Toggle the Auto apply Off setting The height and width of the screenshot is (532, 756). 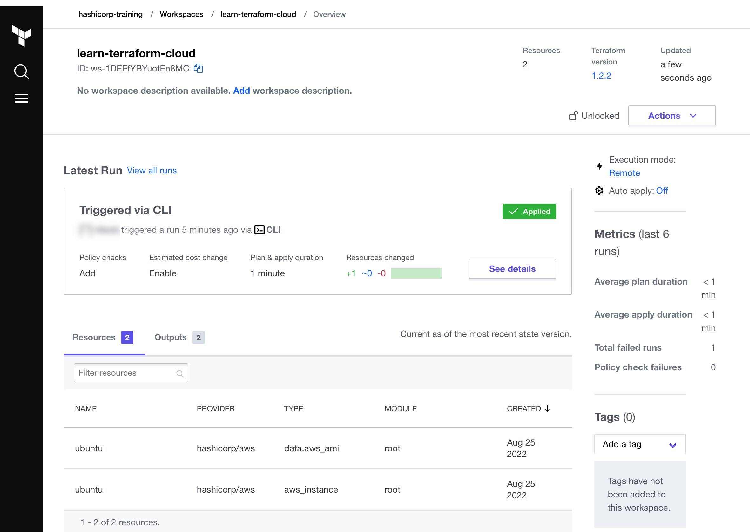[x=662, y=191]
